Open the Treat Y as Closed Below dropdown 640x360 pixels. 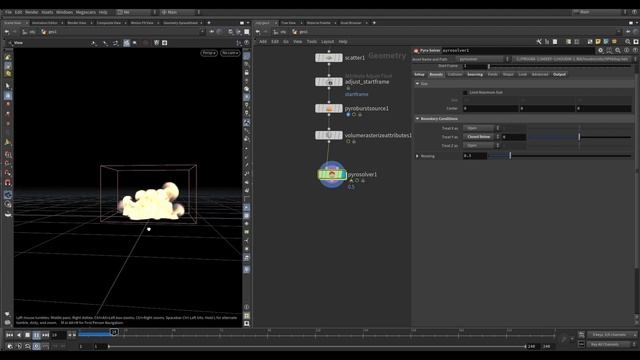tap(481, 137)
